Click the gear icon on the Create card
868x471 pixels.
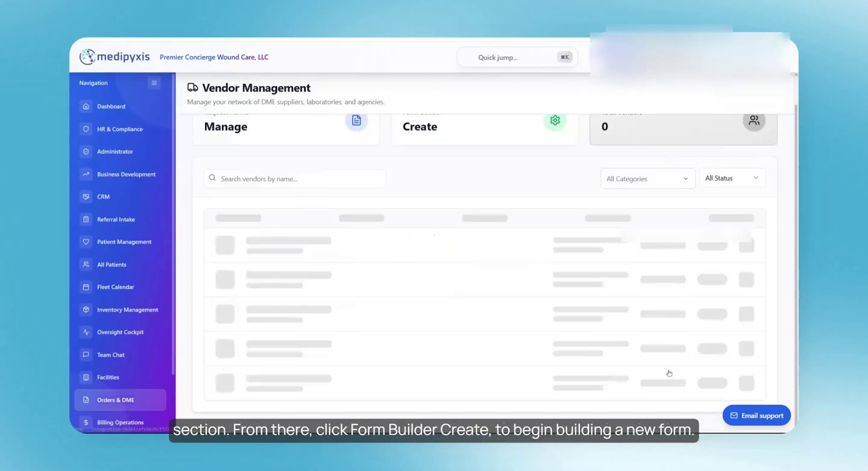pos(555,120)
